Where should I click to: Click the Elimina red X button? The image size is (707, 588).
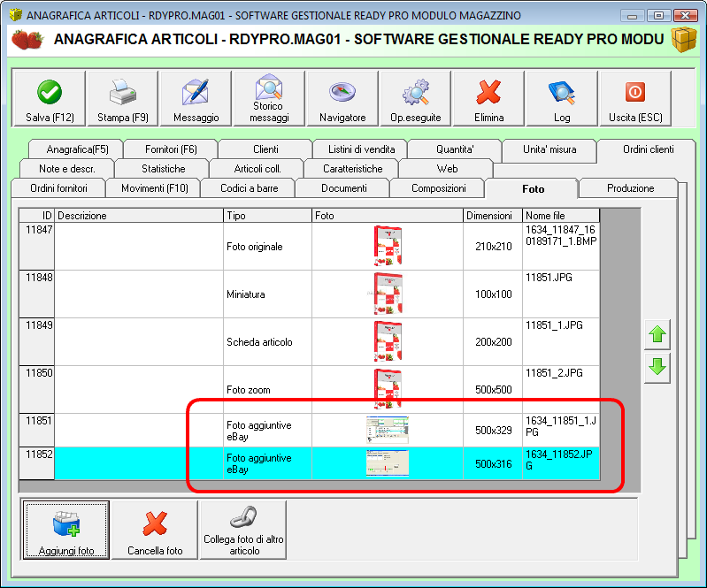click(488, 98)
